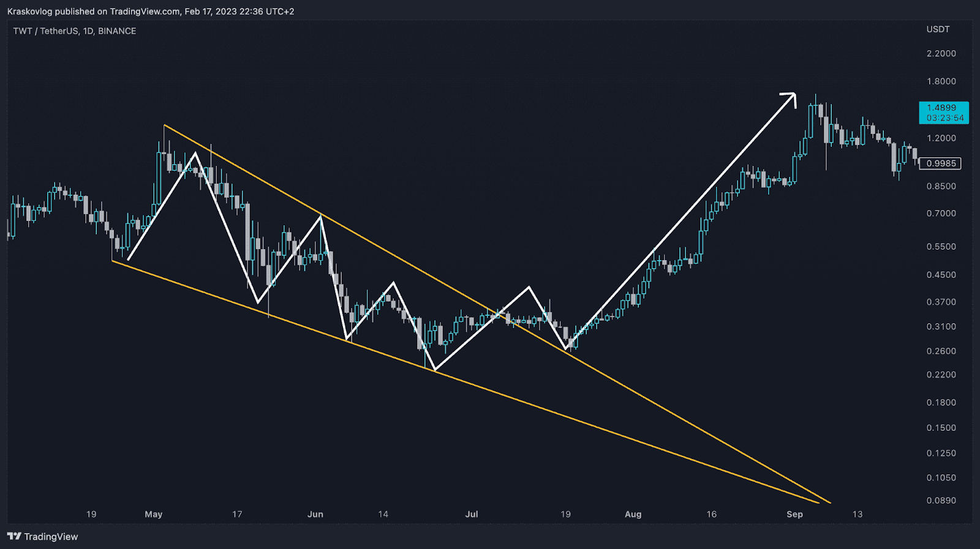
Task: Click the 1.4899 current price label
Action: (944, 113)
